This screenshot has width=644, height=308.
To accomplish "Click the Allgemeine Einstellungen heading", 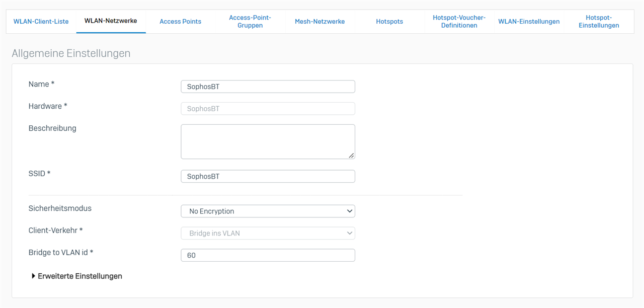I will (71, 53).
